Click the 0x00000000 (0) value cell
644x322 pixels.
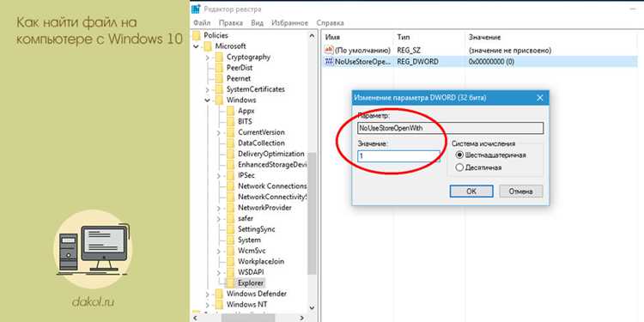(x=491, y=62)
